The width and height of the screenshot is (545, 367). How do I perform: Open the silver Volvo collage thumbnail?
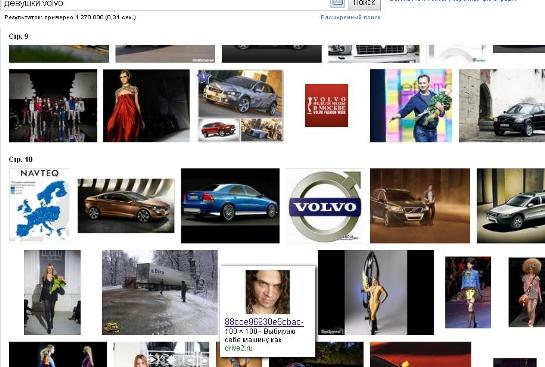click(x=241, y=106)
